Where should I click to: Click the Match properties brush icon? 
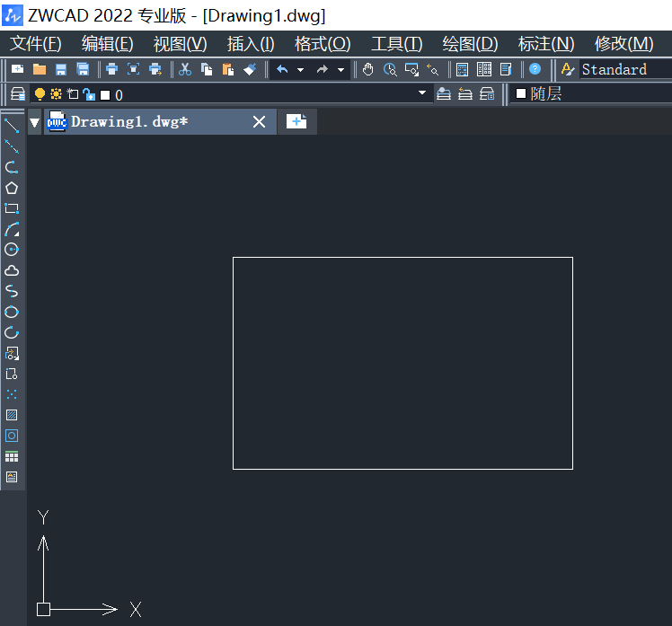point(250,69)
